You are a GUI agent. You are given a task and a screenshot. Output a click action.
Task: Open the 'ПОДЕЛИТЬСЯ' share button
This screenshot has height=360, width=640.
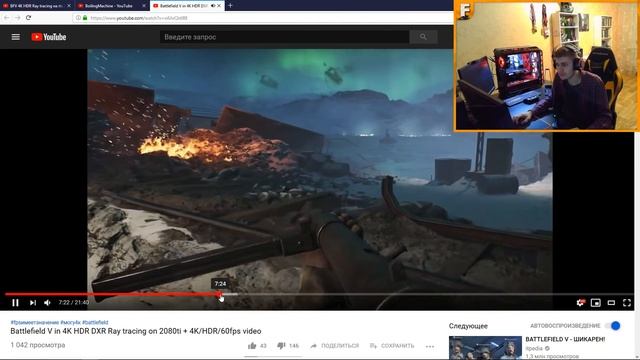click(334, 346)
